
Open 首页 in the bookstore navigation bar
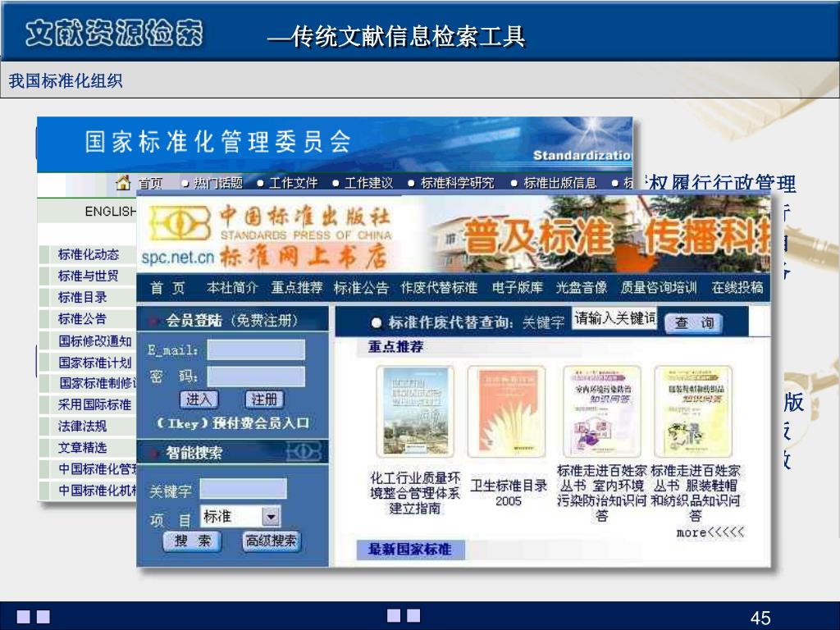(x=167, y=288)
